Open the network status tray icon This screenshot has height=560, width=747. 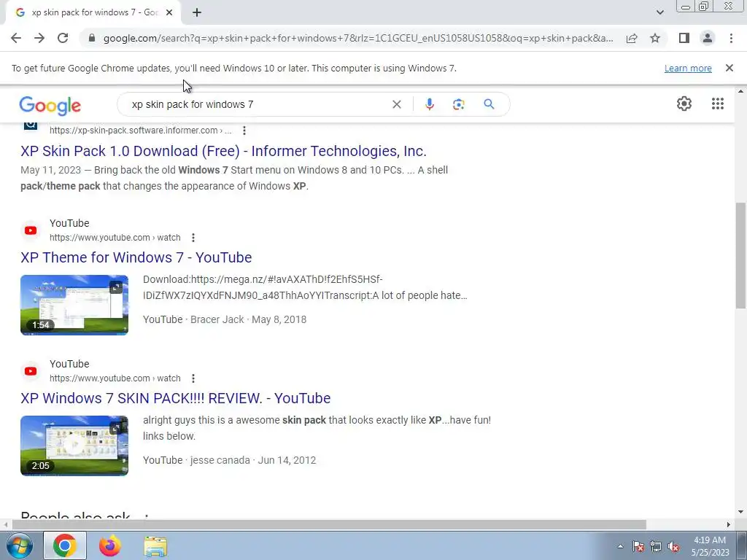[656, 546]
